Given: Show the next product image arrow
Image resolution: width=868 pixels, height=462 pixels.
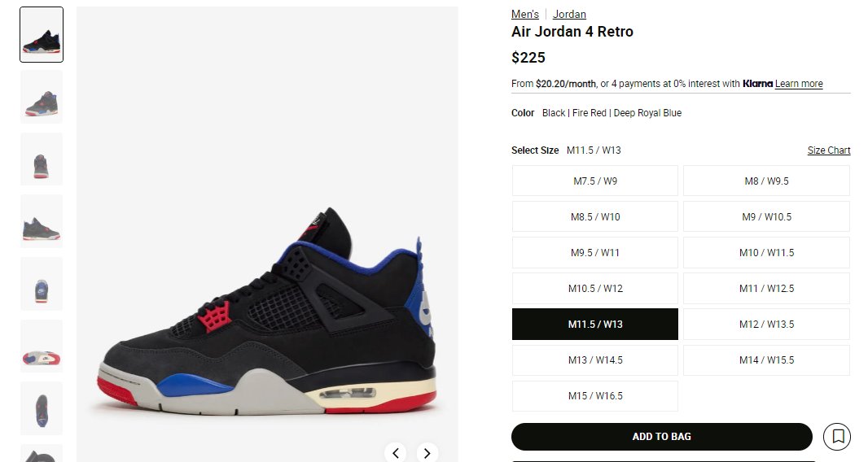Looking at the screenshot, I should click(427, 453).
